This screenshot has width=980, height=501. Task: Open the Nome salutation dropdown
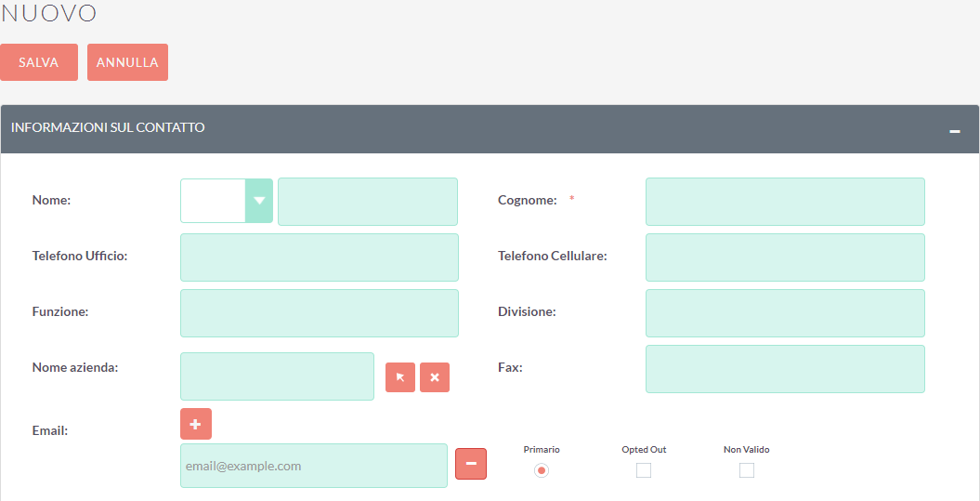(x=227, y=201)
